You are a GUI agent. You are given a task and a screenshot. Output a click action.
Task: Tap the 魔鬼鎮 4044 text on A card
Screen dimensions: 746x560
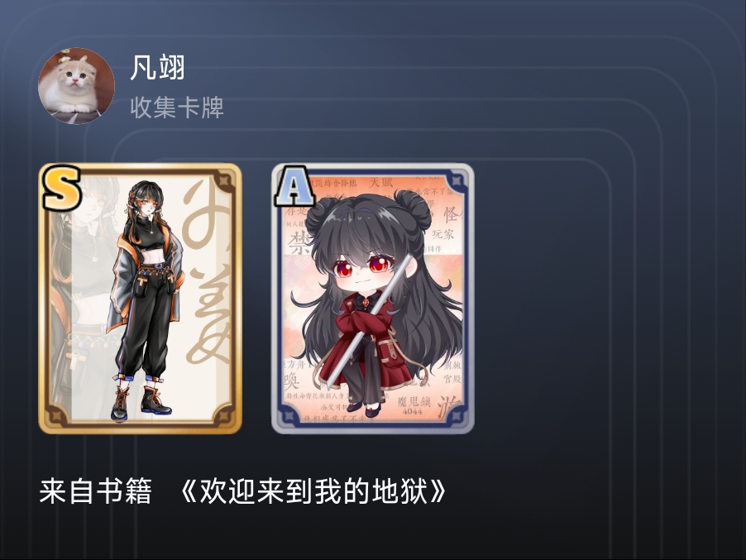pyautogui.click(x=414, y=405)
